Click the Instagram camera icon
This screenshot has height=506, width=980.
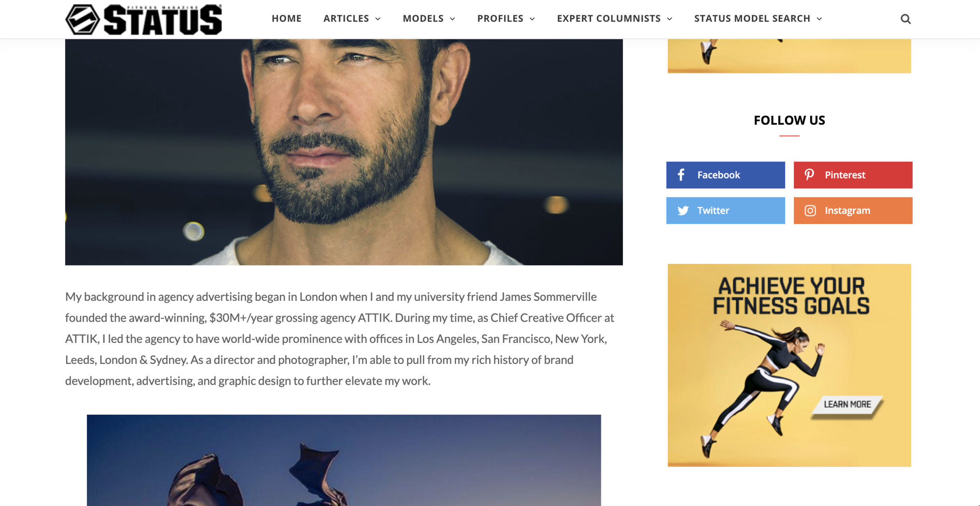click(810, 211)
